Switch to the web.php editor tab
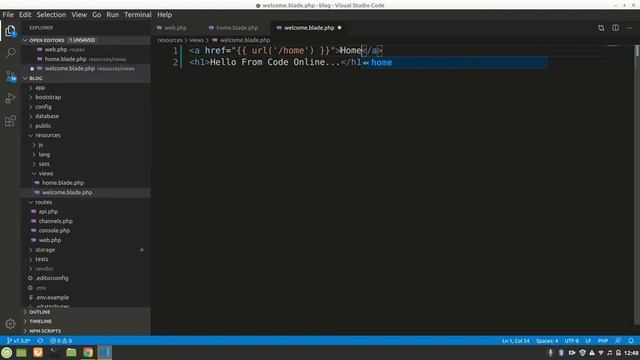The width and height of the screenshot is (640, 360). [x=175, y=28]
